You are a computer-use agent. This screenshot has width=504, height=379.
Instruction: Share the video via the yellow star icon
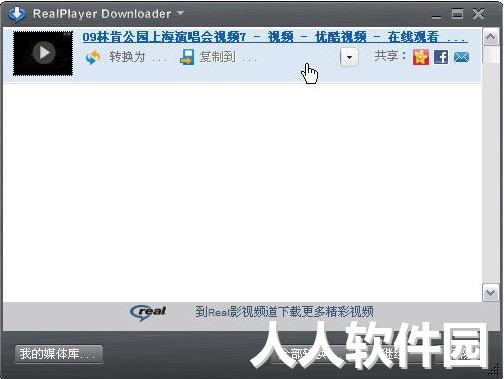(x=421, y=57)
